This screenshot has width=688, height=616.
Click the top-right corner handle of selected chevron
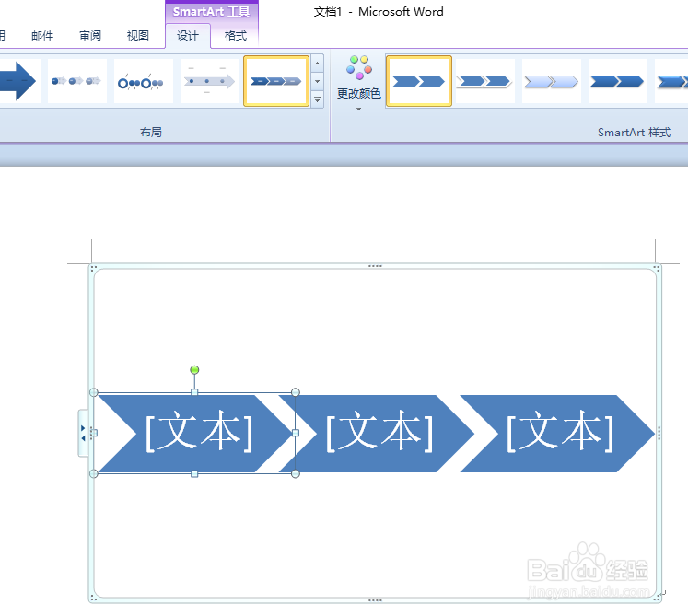296,392
